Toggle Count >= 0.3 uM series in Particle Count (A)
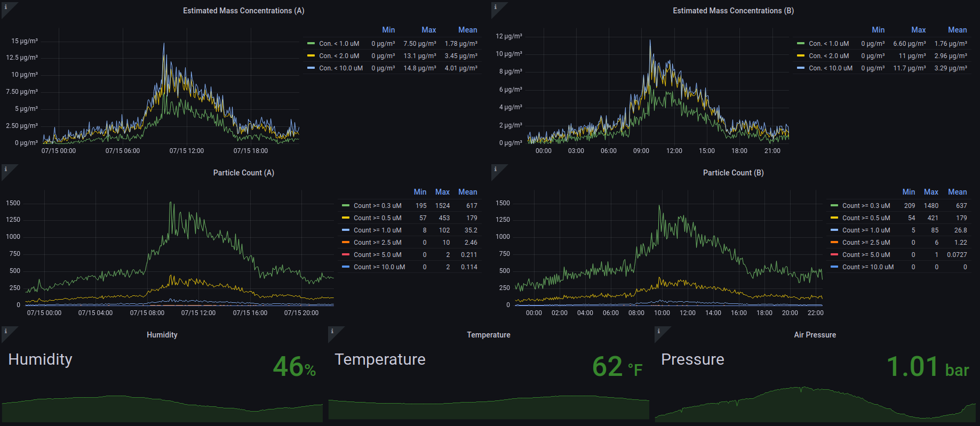Screen dimensions: 980x426 (378, 206)
